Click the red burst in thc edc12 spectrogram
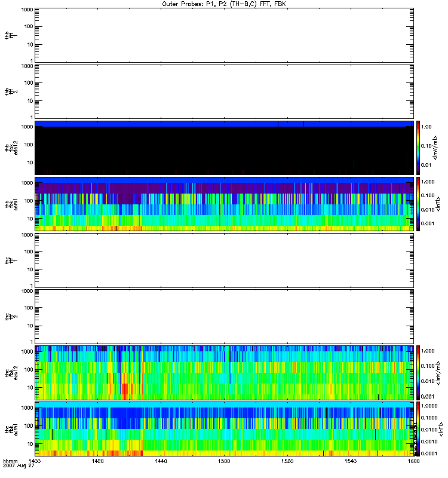The height and width of the screenshot is (478, 448). click(124, 390)
